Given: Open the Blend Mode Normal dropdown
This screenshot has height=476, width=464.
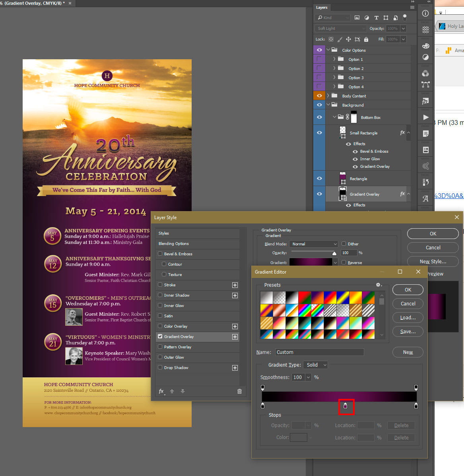Looking at the screenshot, I should (x=314, y=244).
